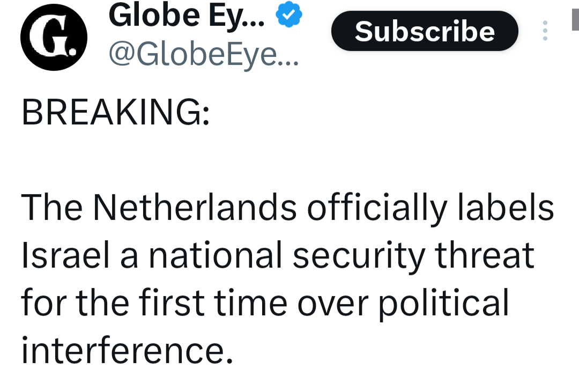Open the 'Globe Ey...' display name link
579x392 pixels.
[187, 16]
